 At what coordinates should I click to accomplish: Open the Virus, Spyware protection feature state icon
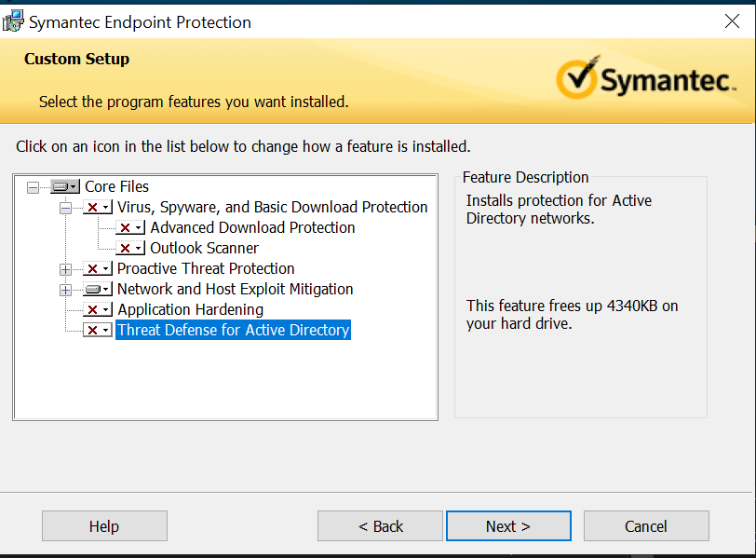(97, 208)
